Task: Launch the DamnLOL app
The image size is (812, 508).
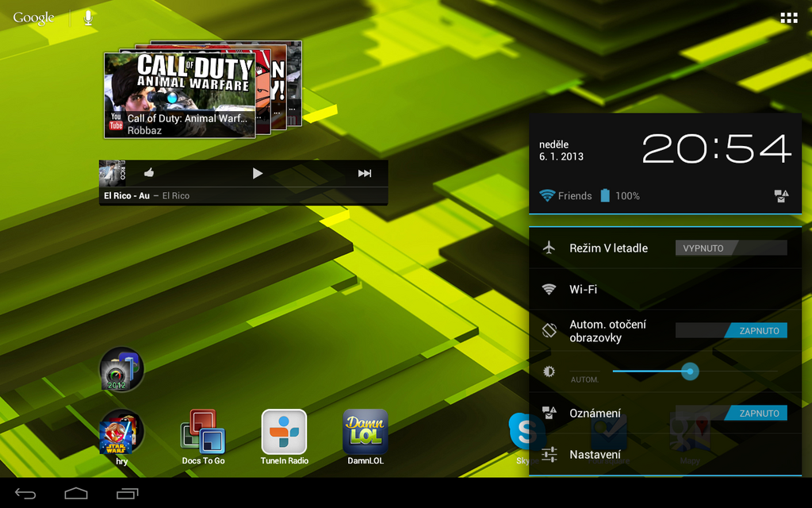Action: tap(366, 433)
